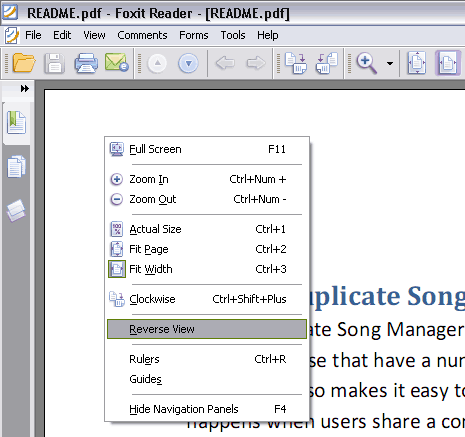Click the rotate clockwise toolbar icon
The image size is (465, 437).
(296, 63)
